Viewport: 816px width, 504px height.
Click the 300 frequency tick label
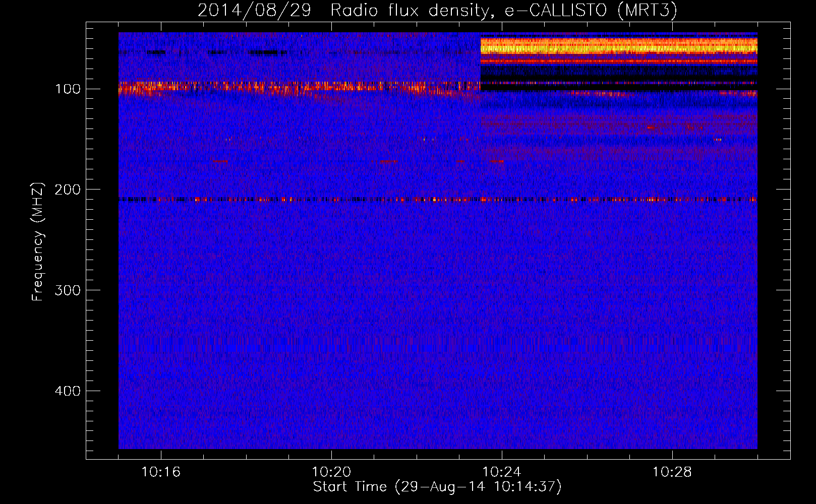[68, 290]
